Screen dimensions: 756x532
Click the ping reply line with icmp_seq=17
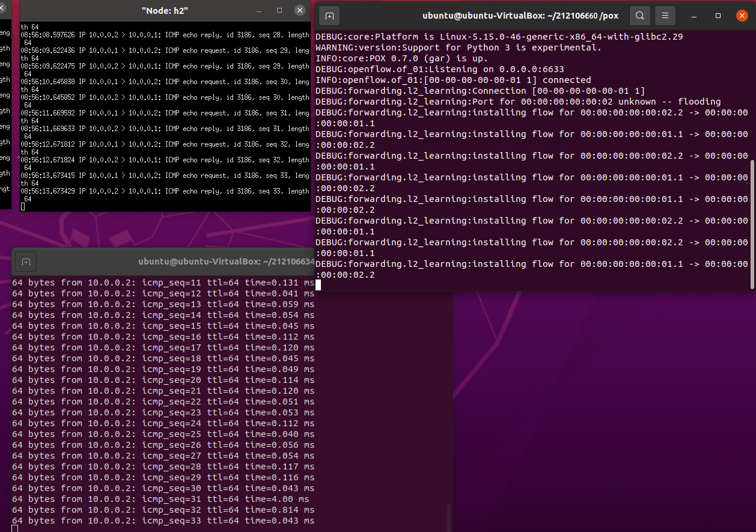coord(163,347)
